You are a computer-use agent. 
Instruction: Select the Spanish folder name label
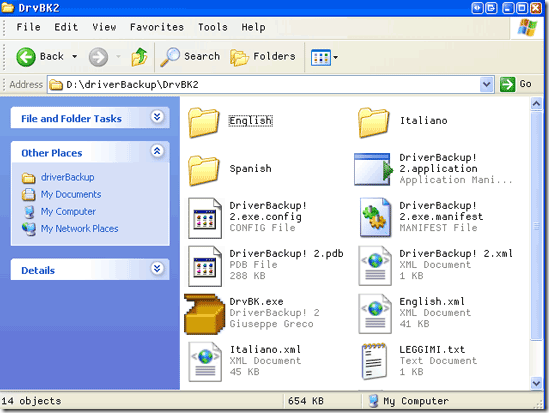pos(250,169)
